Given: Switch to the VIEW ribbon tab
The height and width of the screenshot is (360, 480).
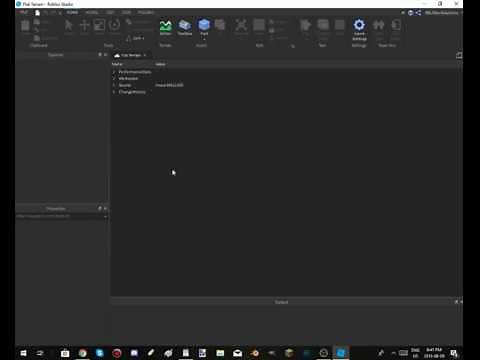Looking at the screenshot, I should [x=126, y=12].
